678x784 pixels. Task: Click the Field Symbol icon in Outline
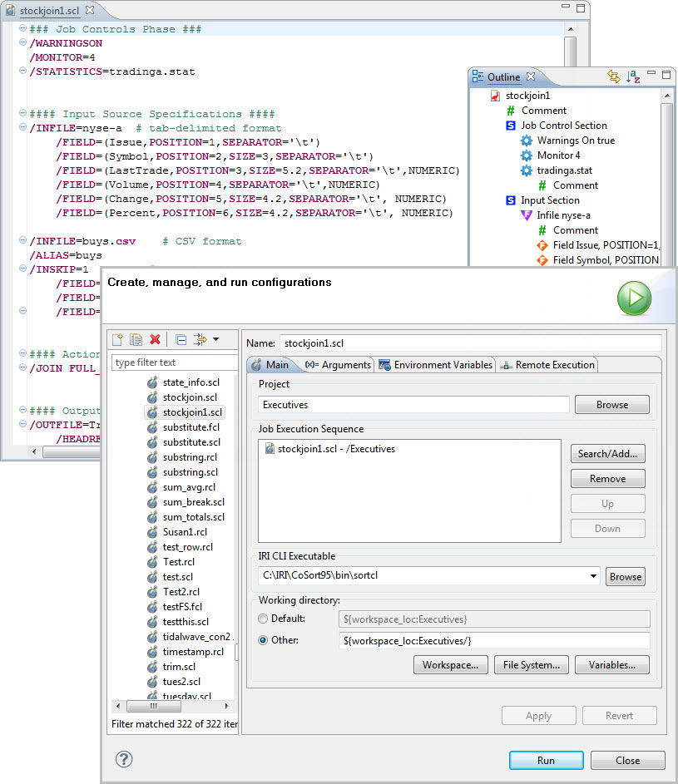coord(542,260)
